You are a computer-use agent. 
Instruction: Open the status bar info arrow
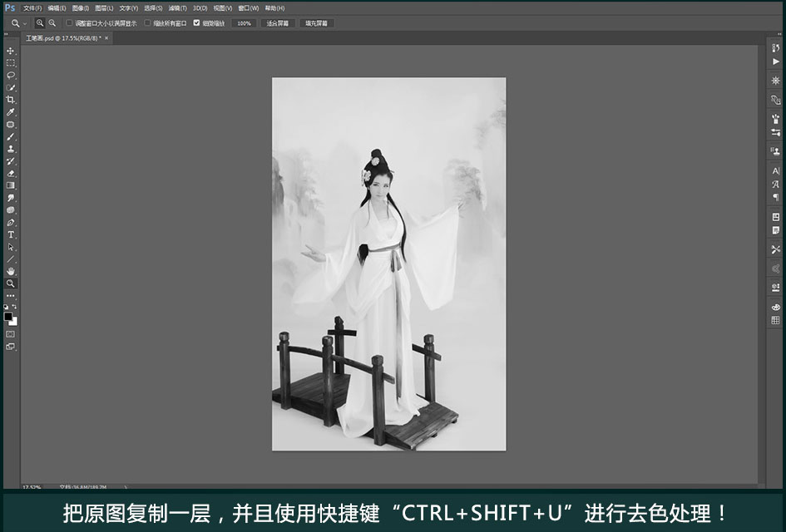pyautogui.click(x=126, y=486)
